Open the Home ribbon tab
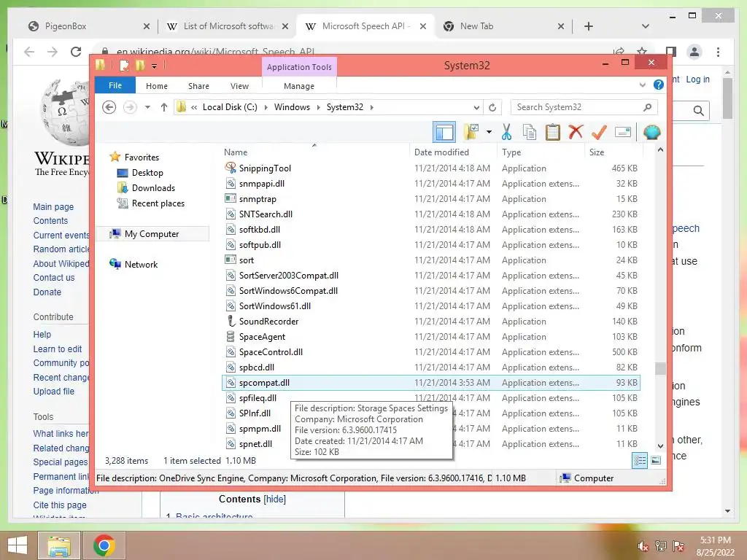The image size is (747, 560). click(x=157, y=86)
